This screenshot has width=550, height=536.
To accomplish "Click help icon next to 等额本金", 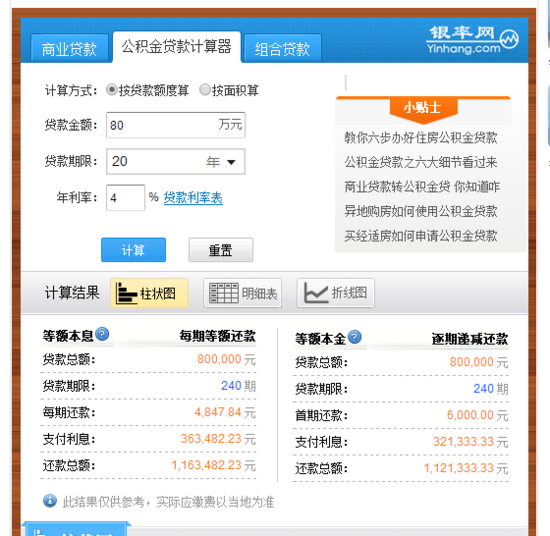I will [355, 337].
